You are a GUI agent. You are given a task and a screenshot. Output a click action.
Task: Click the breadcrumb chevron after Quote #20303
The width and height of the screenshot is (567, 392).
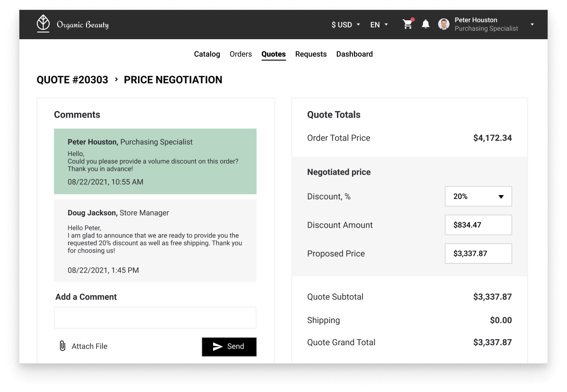(x=116, y=80)
